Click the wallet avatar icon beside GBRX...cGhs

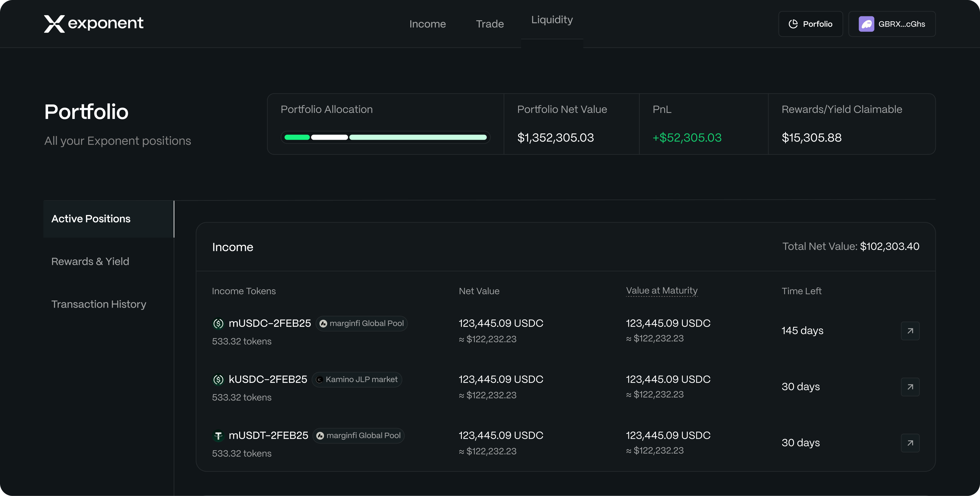click(x=866, y=24)
